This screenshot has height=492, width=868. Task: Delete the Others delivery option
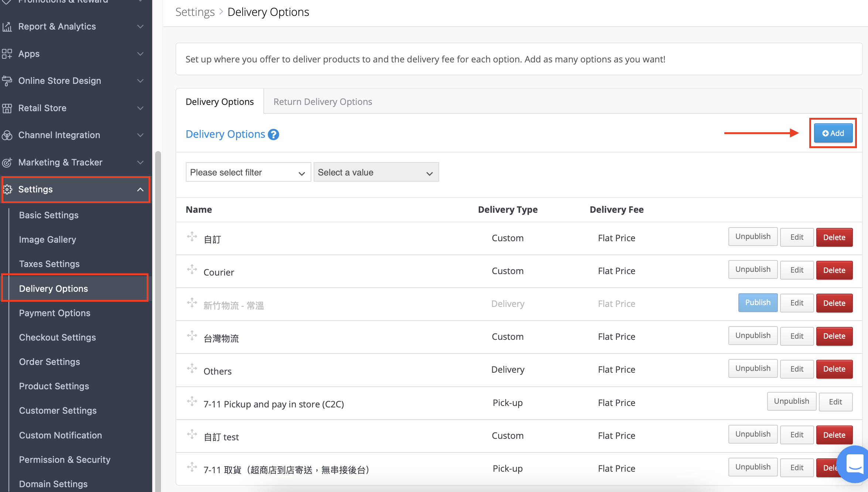(x=834, y=369)
